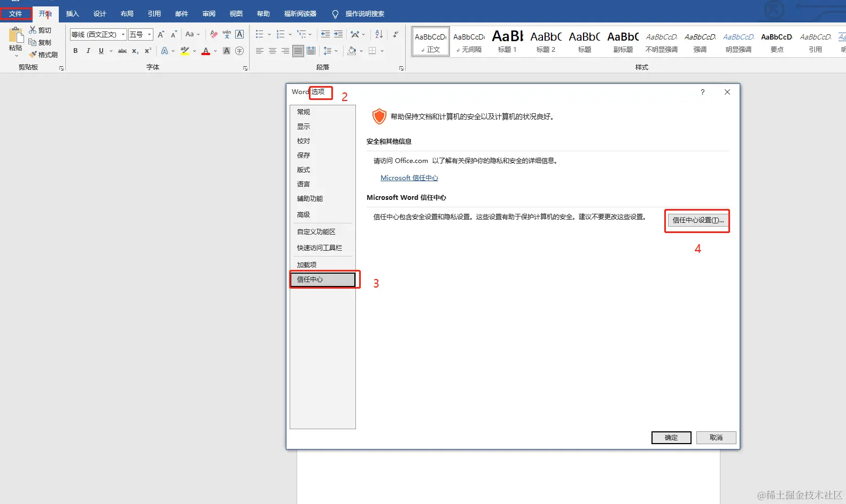846x504 pixels.
Task: Open the File (文件) tab
Action: pos(15,14)
